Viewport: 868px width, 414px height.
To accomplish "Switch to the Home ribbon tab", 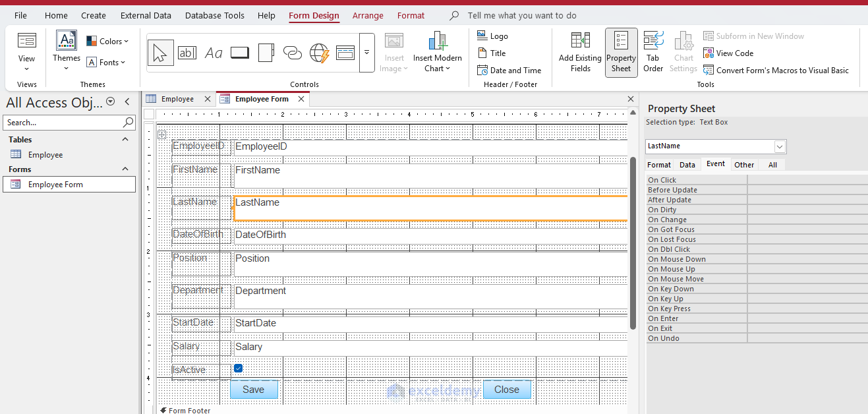I will 56,15.
